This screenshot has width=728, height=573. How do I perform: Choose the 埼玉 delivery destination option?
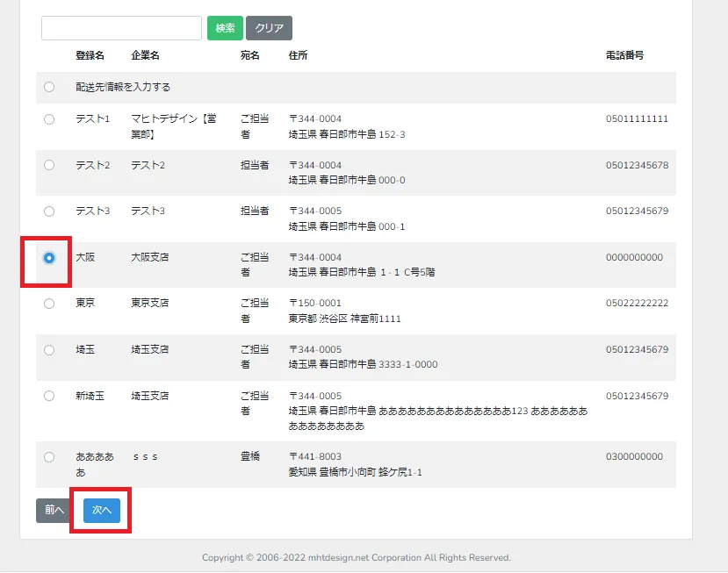[x=49, y=349]
